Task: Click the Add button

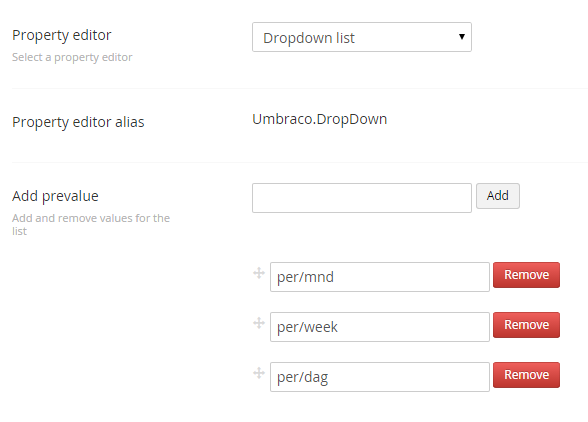Action: click(x=498, y=196)
